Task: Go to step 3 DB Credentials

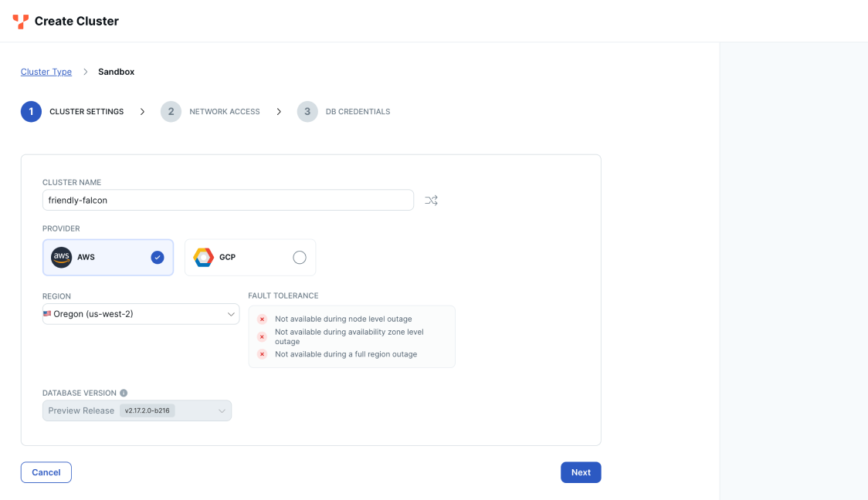Action: 344,112
